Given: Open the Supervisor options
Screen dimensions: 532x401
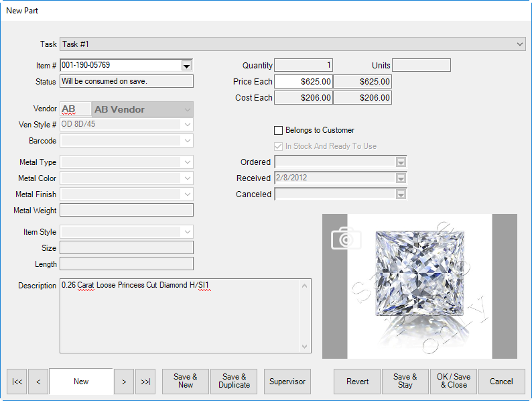Looking at the screenshot, I should [x=287, y=382].
